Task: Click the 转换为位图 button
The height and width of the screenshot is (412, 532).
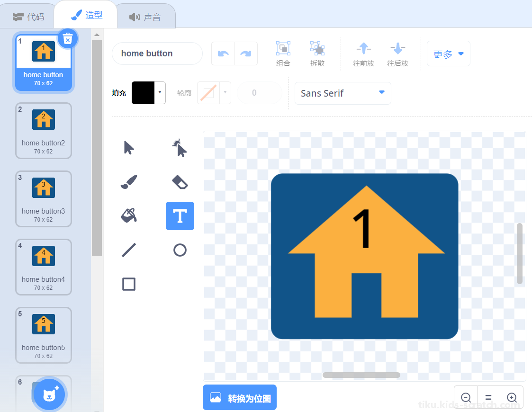Action: pyautogui.click(x=240, y=397)
